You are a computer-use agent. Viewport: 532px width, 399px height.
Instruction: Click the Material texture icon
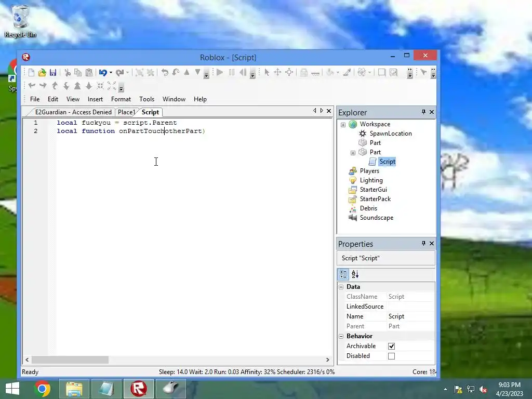tap(362, 72)
